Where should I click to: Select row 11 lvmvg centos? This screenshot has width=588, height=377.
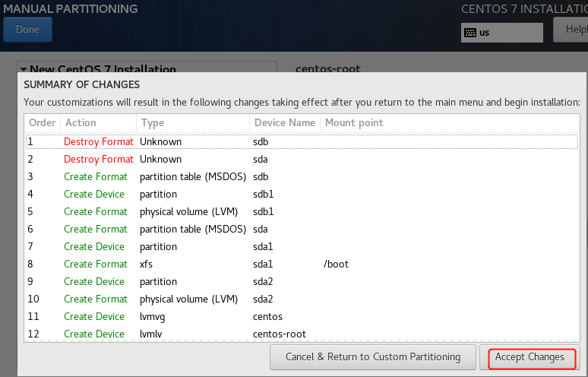point(302,316)
